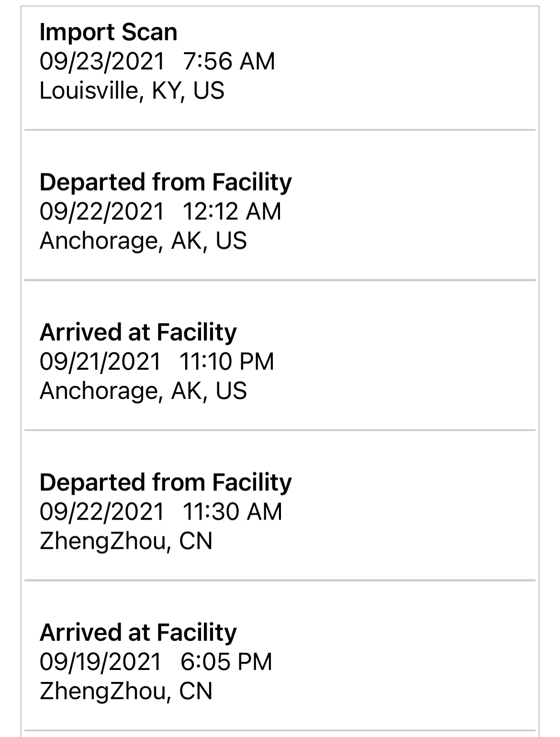560x737 pixels.
Task: Click Anchorage location under the 12:12 AM departure
Action: 143,240
